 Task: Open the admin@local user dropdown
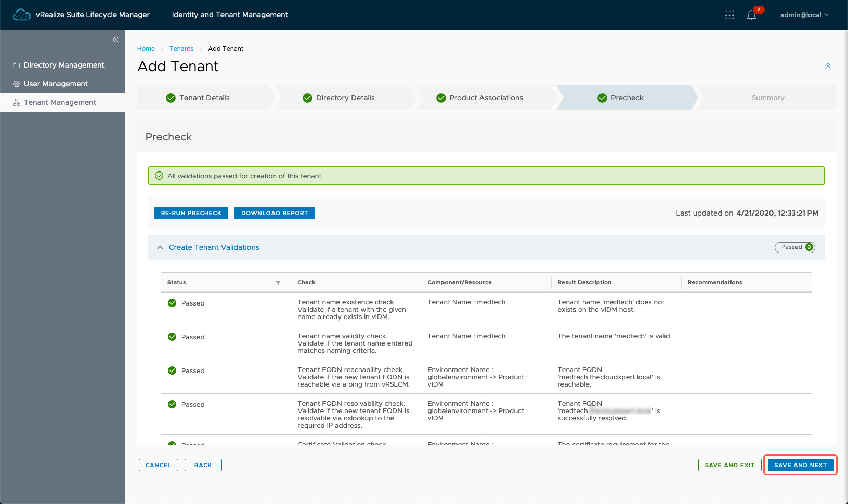804,15
